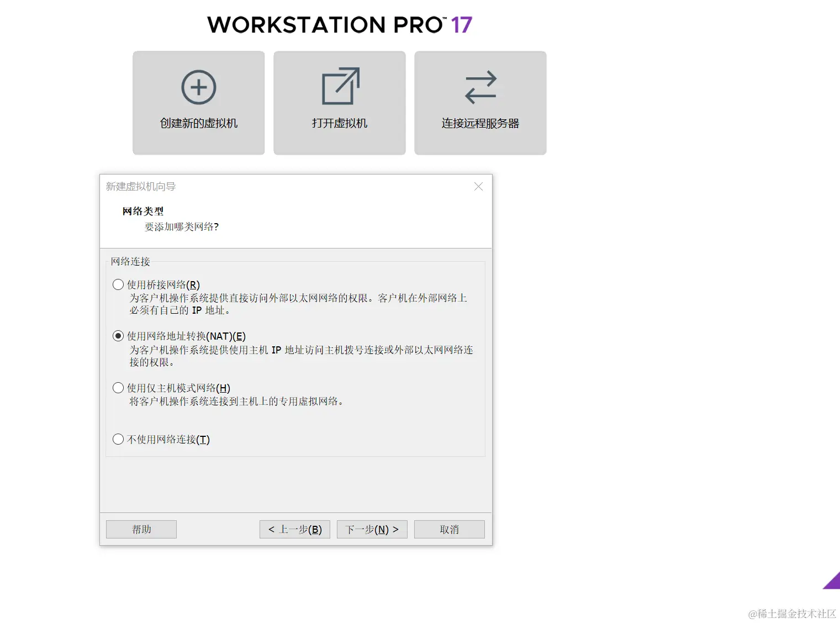Click the 网络类型 heading
This screenshot has width=840, height=623.
pos(143,211)
